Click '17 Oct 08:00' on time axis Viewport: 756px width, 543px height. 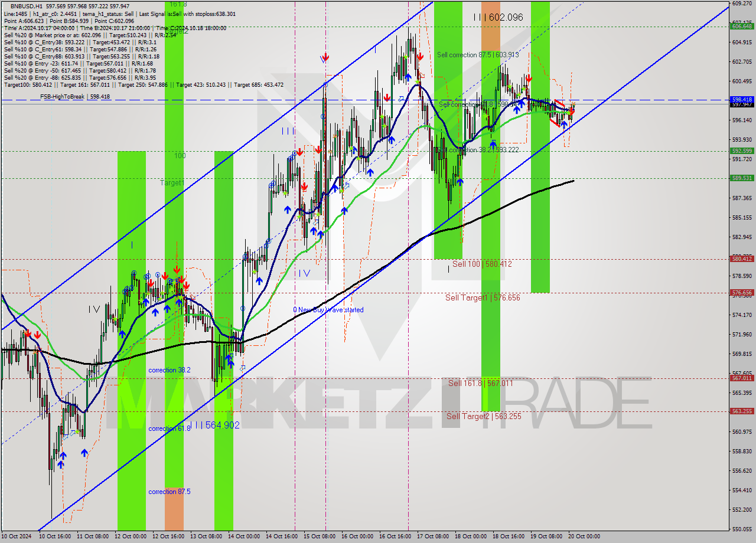point(432,537)
